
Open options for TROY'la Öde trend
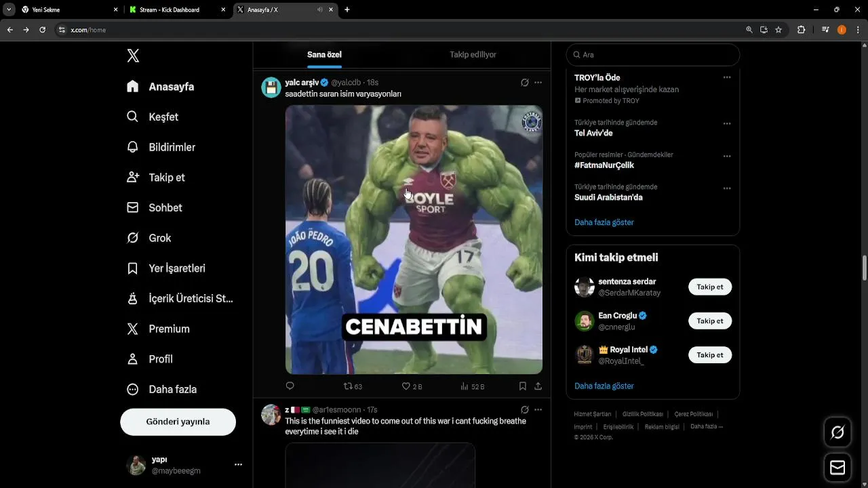pos(727,77)
